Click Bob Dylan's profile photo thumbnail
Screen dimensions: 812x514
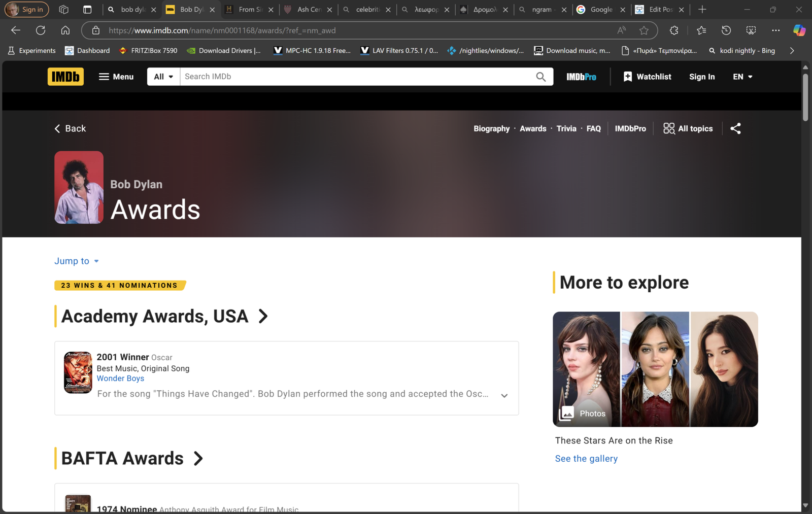pyautogui.click(x=79, y=187)
